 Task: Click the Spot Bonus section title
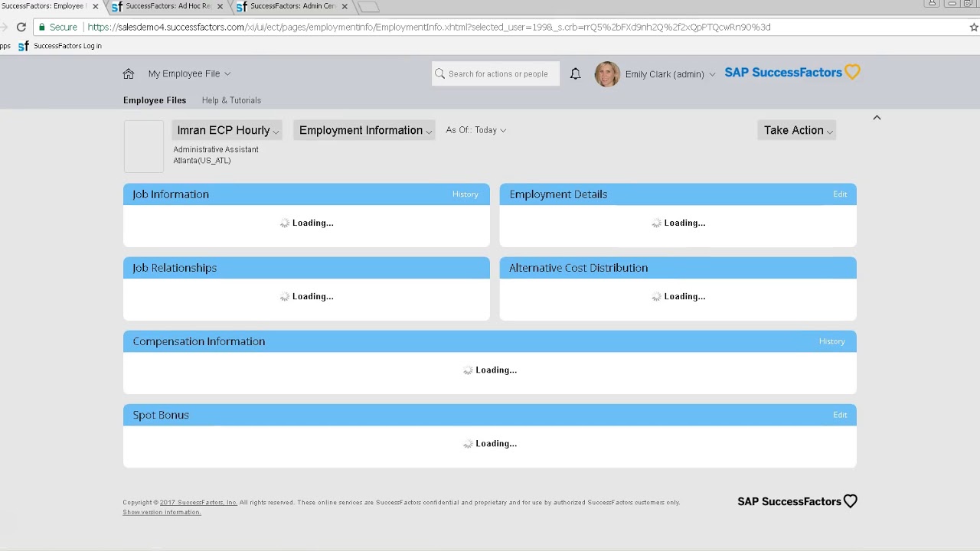click(161, 415)
